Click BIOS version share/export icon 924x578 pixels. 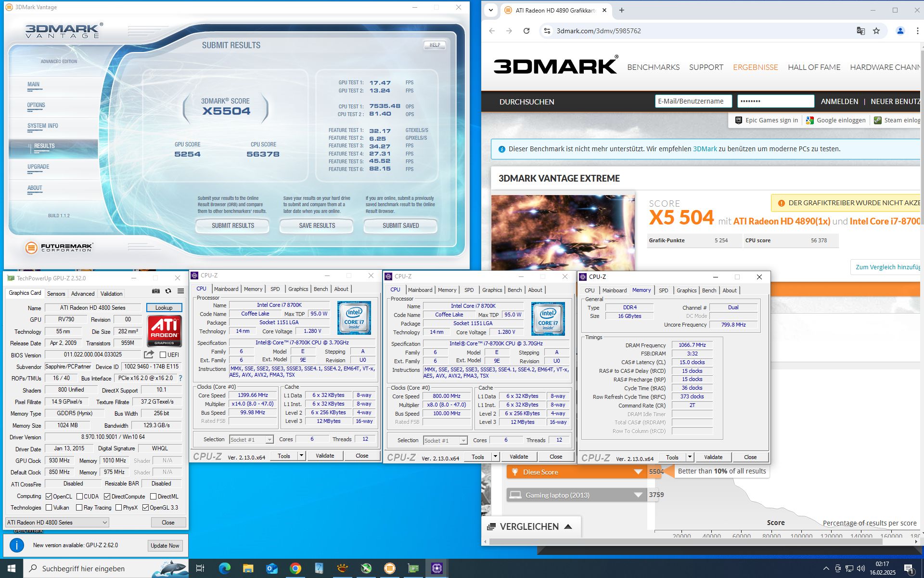tap(149, 355)
